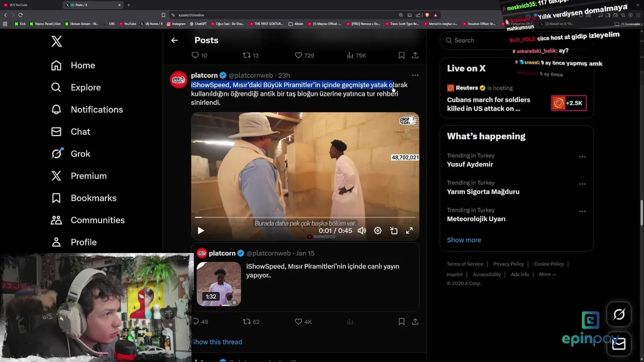Open options for Yarım Sigorta Mağduru trend
The image size is (644, 362).
[582, 184]
